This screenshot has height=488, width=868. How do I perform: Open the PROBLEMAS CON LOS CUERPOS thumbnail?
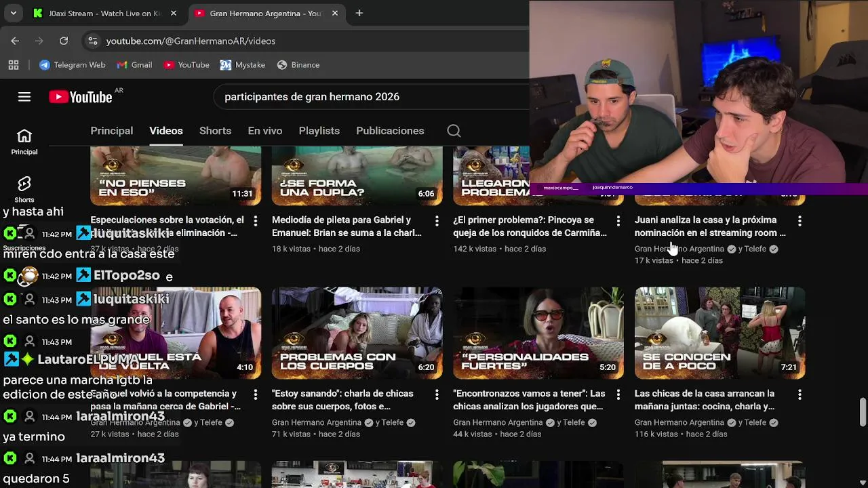tap(357, 333)
